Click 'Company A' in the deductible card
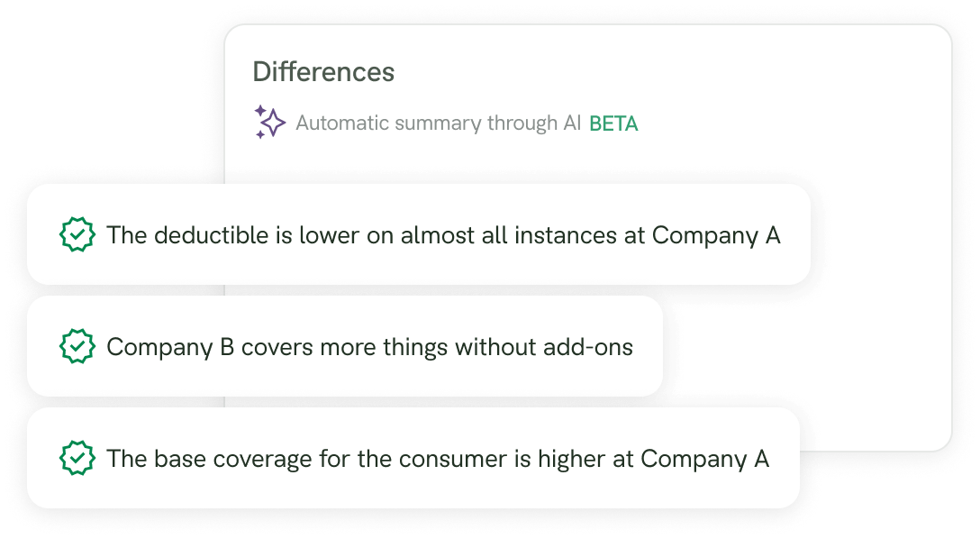 tap(716, 236)
